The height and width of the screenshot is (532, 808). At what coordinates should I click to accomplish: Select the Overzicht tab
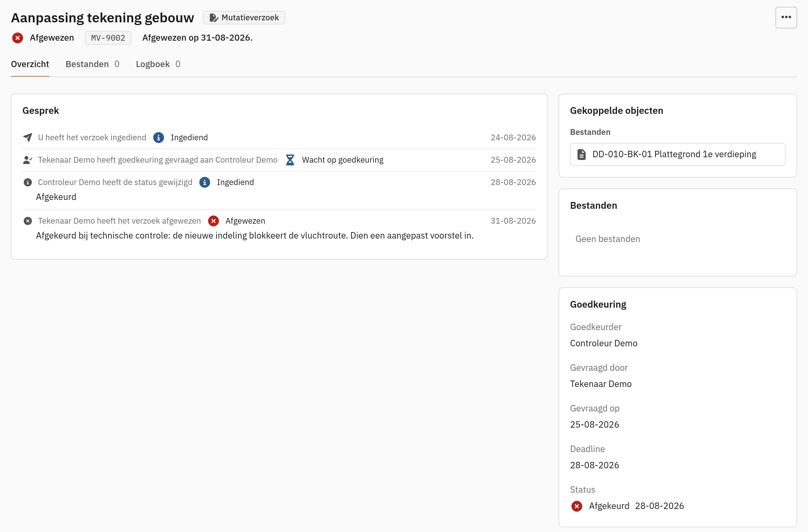click(x=30, y=64)
